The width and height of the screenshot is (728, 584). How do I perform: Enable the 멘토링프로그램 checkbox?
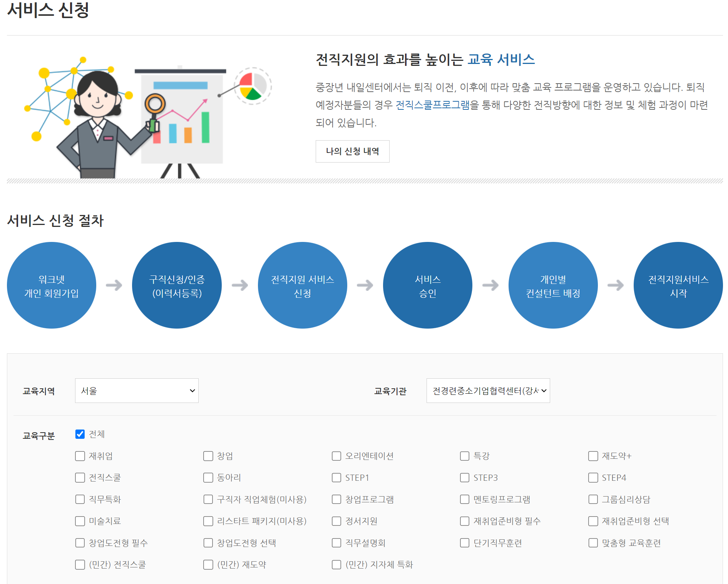point(464,499)
